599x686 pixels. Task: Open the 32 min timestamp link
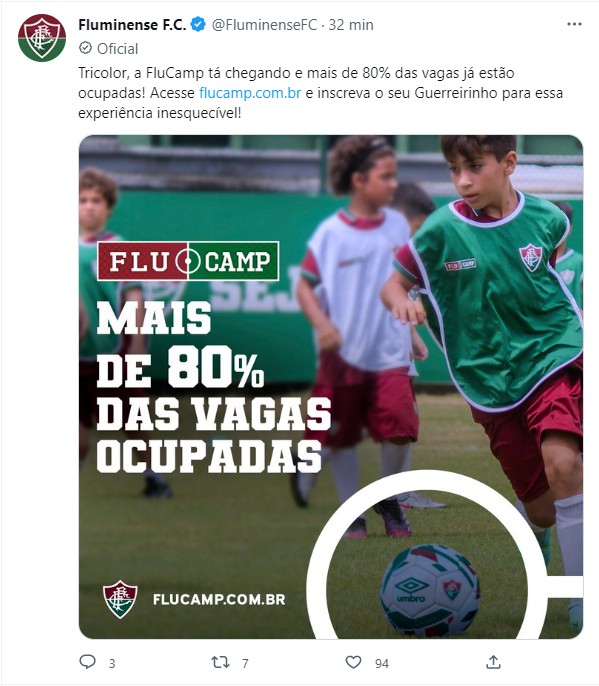(x=351, y=25)
